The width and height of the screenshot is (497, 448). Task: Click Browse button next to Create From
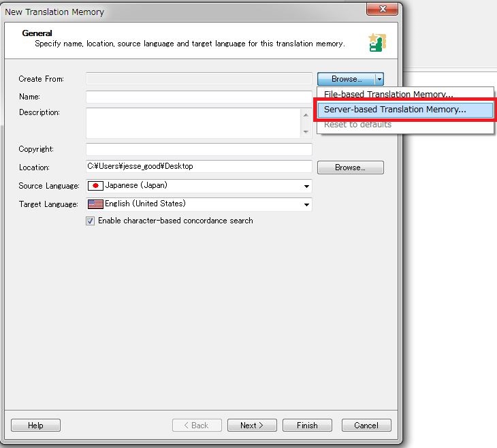click(346, 79)
